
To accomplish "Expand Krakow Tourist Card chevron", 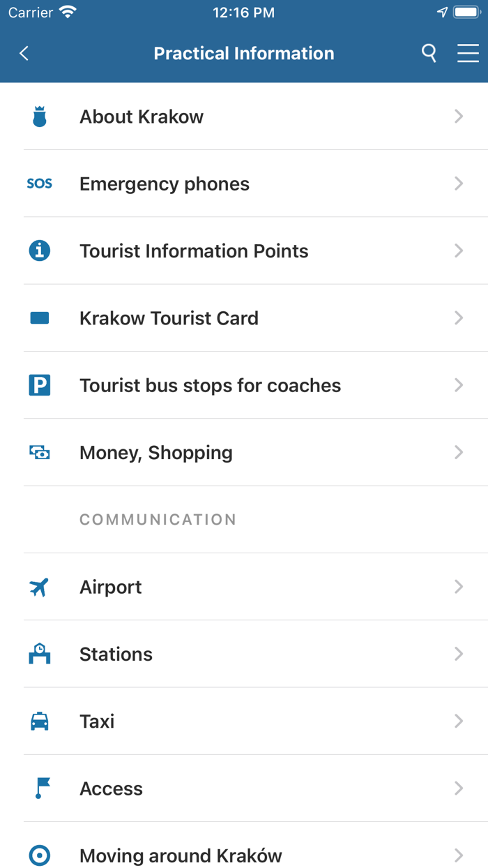I will point(459,318).
